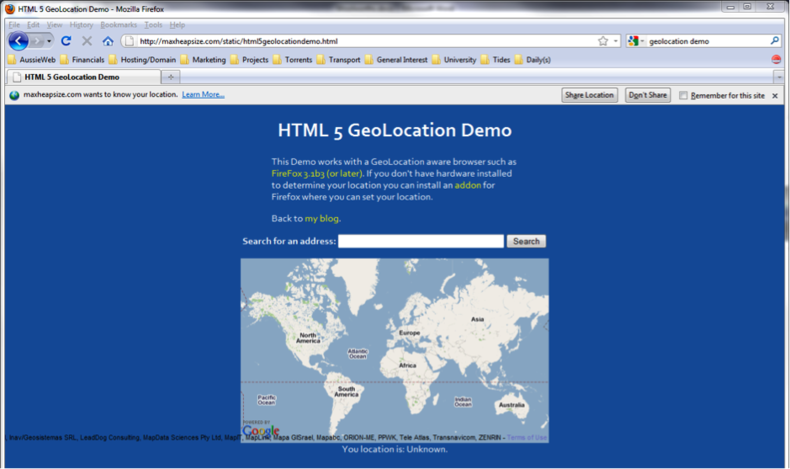Viewport: 790px width, 469px height.
Task: Click the Asia label on the map
Action: (477, 319)
